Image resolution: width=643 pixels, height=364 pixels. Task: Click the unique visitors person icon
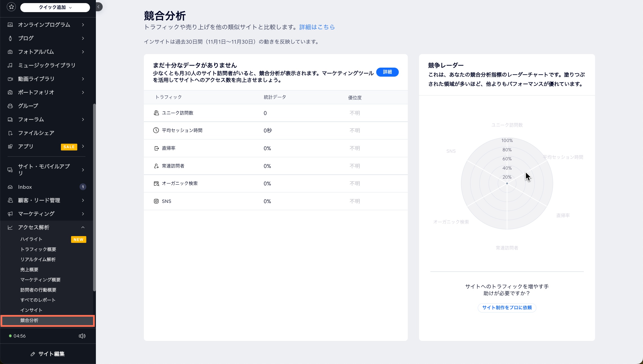156,113
